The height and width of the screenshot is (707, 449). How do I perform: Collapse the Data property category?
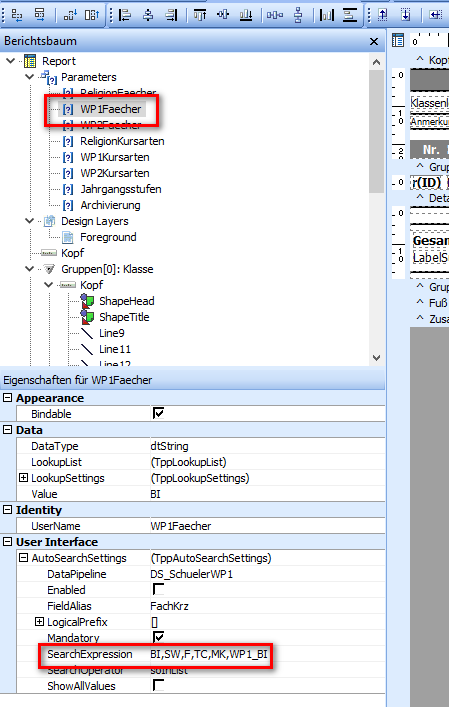8,430
